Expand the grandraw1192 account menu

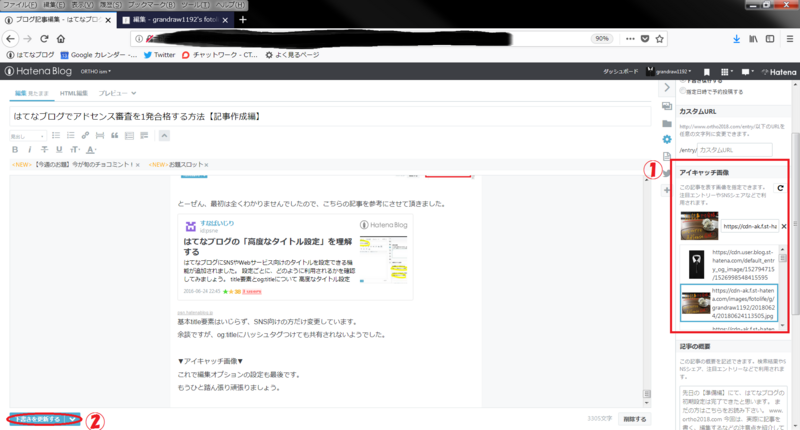click(669, 72)
